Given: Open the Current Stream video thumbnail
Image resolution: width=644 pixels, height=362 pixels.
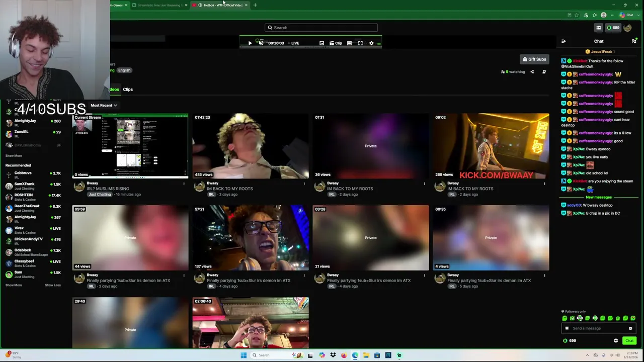Looking at the screenshot, I should [x=130, y=146].
